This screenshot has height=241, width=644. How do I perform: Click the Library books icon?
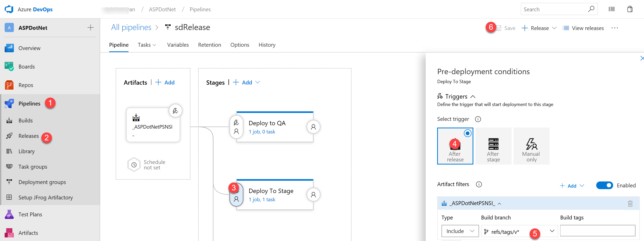(x=9, y=151)
